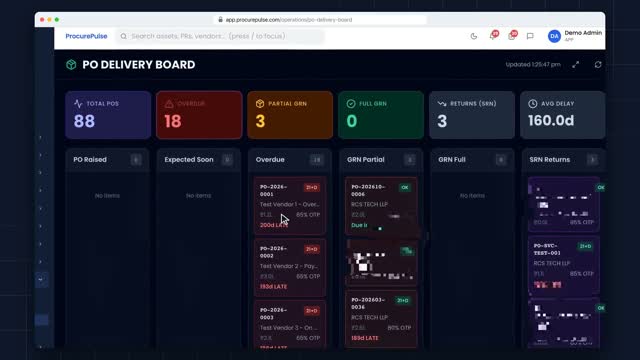Click No items in the GRN Full column
This screenshot has width=640, height=360.
pyautogui.click(x=472, y=196)
